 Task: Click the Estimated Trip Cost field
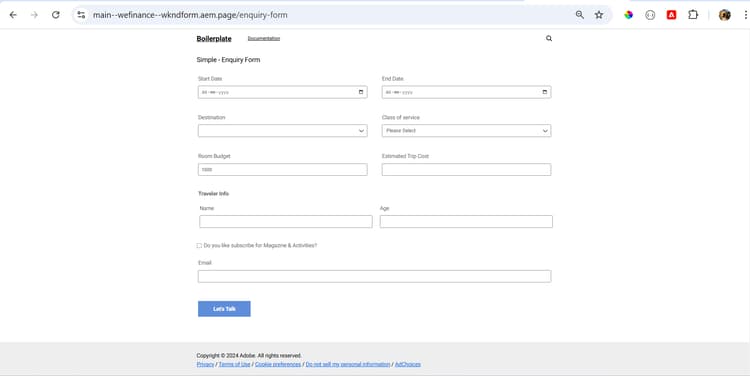click(x=466, y=169)
